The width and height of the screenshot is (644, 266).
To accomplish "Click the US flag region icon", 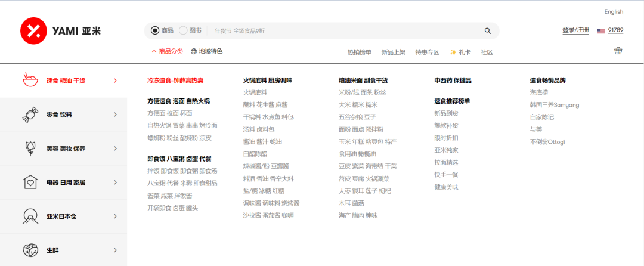I will pyautogui.click(x=600, y=31).
